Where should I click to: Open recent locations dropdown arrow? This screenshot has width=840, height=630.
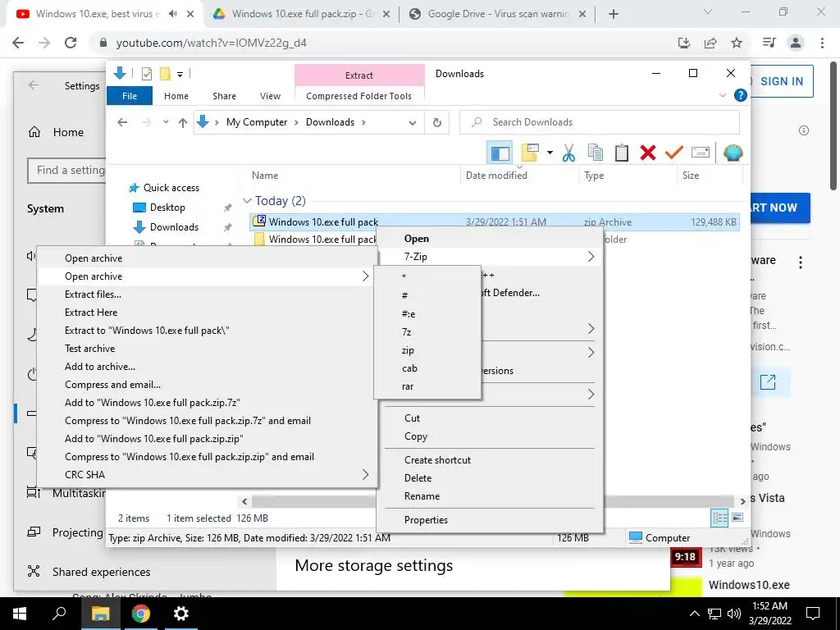tap(166, 122)
